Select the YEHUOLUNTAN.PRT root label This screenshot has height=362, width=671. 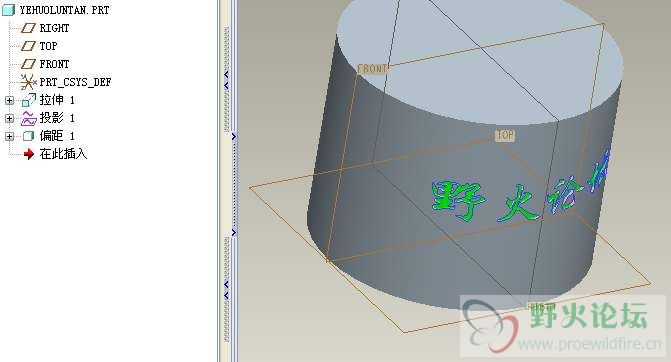pos(64,10)
